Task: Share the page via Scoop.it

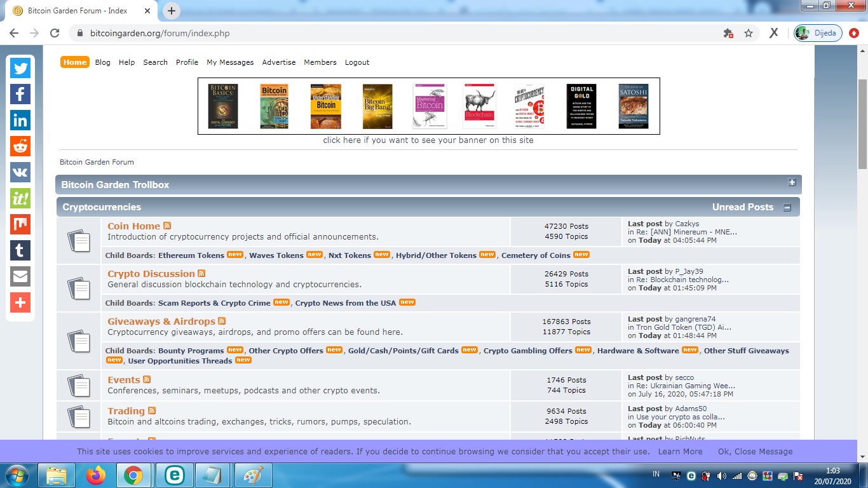Action: pyautogui.click(x=20, y=198)
